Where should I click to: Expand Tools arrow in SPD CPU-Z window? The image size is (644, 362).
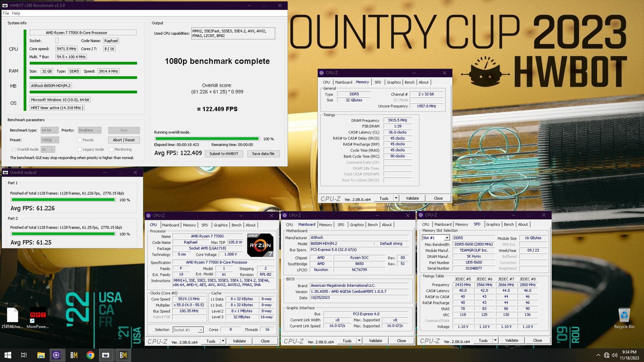tap(495, 340)
